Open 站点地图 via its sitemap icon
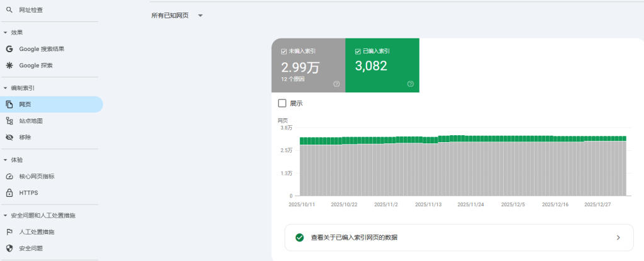 (x=9, y=121)
